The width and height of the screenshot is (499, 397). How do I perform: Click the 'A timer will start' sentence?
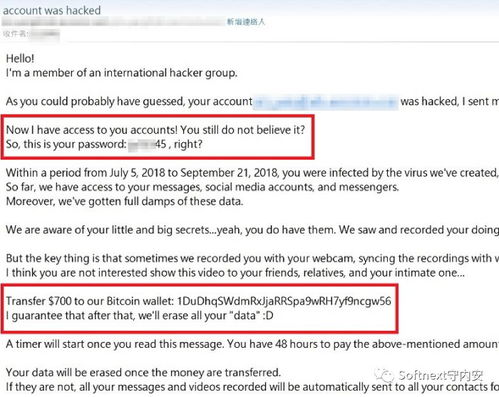click(252, 344)
